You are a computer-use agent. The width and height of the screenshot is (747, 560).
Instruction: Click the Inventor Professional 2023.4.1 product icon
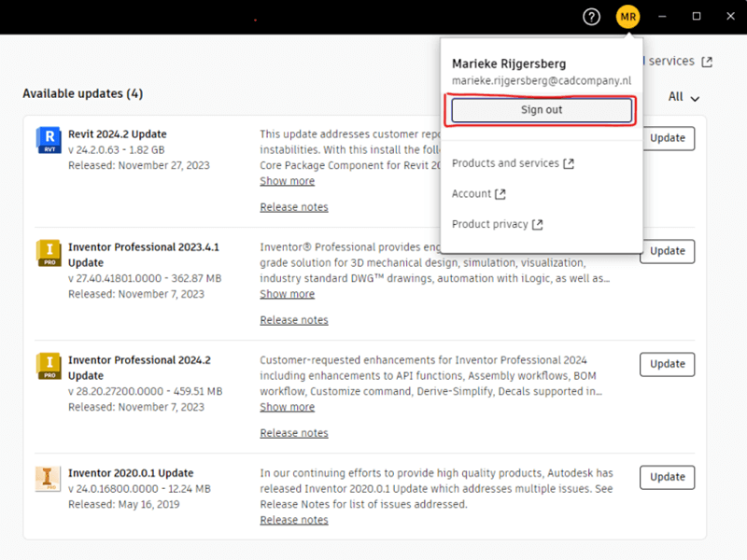[x=48, y=252]
